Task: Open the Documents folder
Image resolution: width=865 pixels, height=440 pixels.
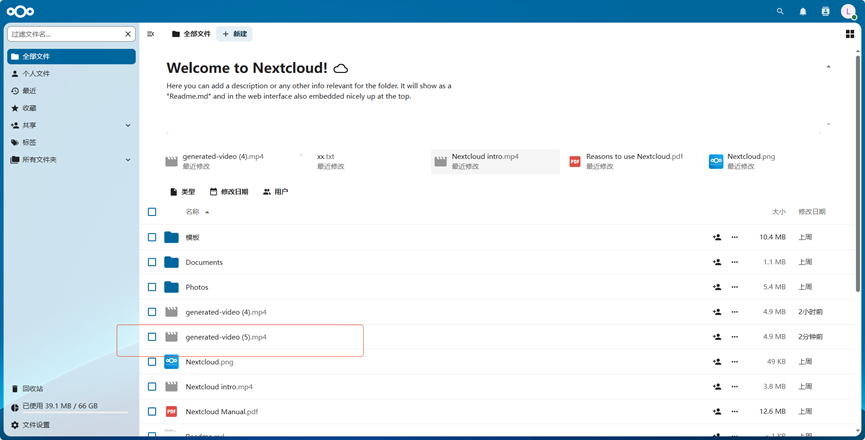Action: [x=204, y=262]
